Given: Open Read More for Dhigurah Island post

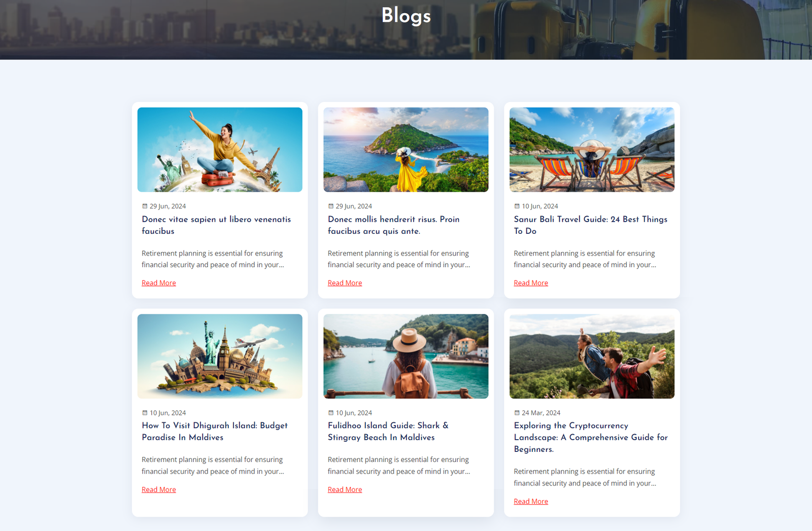Looking at the screenshot, I should point(159,489).
